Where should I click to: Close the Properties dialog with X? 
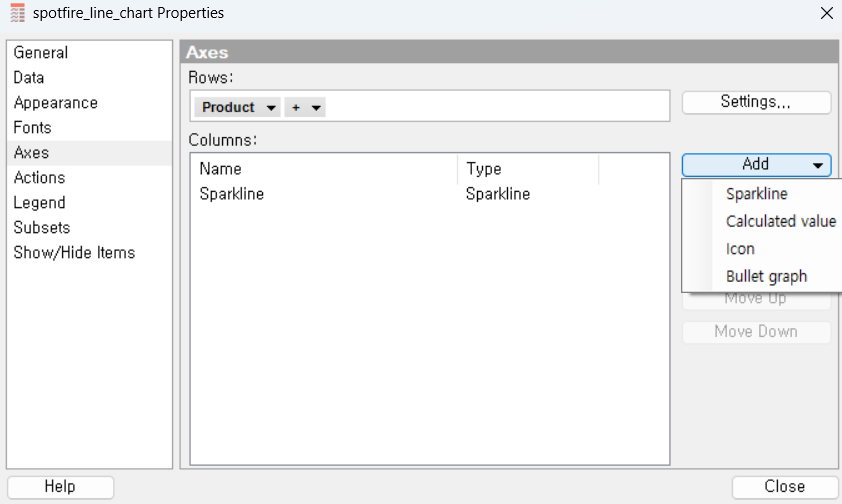click(x=826, y=13)
